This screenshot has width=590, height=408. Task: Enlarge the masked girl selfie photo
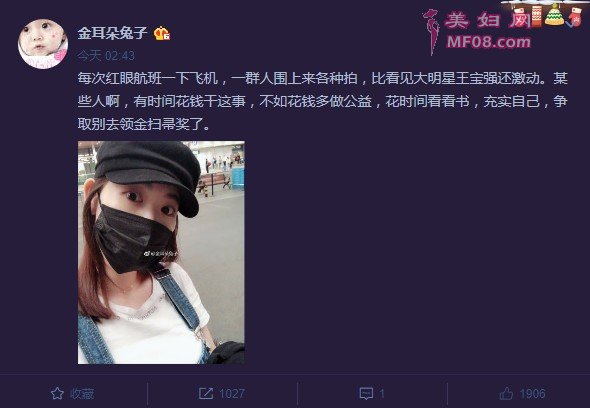pyautogui.click(x=161, y=252)
